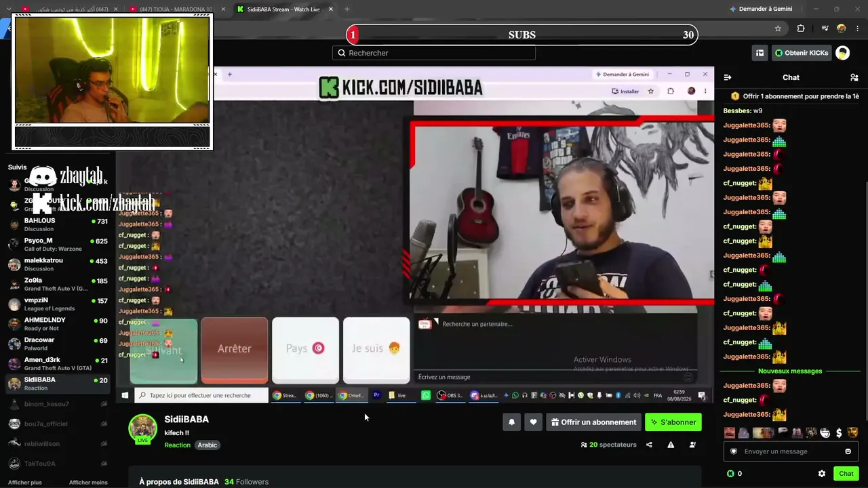Insert the dollar sign emote
Viewport: 868px width, 488px height.
point(839,433)
